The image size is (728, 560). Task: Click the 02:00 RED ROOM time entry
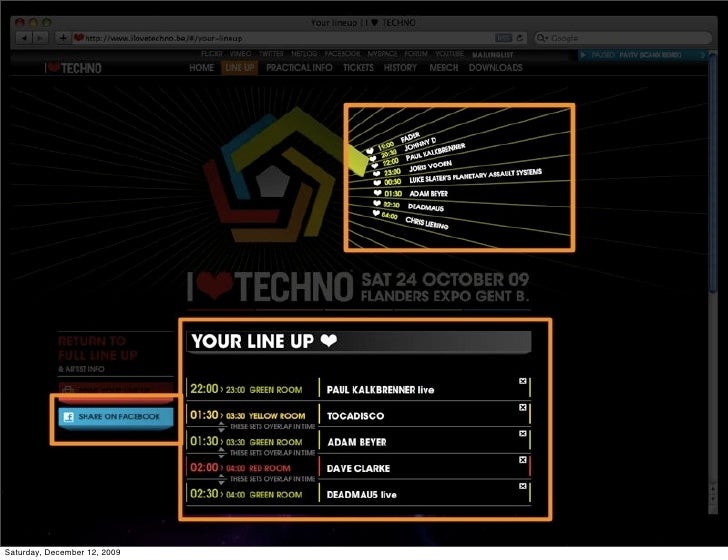coord(240,468)
